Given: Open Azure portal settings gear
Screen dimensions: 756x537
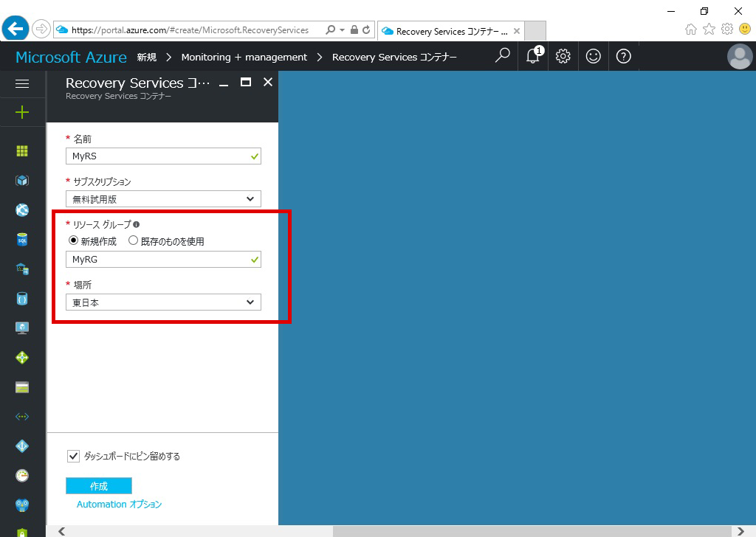Looking at the screenshot, I should click(x=563, y=56).
